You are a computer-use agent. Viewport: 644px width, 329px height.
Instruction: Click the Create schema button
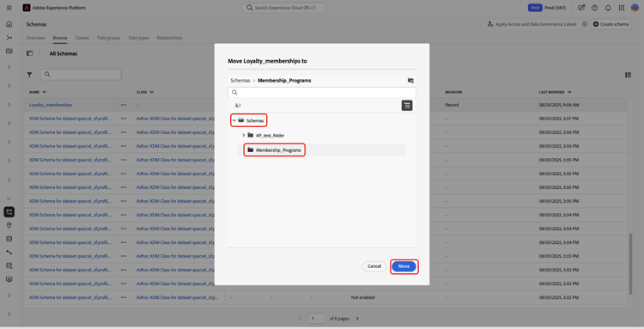611,24
